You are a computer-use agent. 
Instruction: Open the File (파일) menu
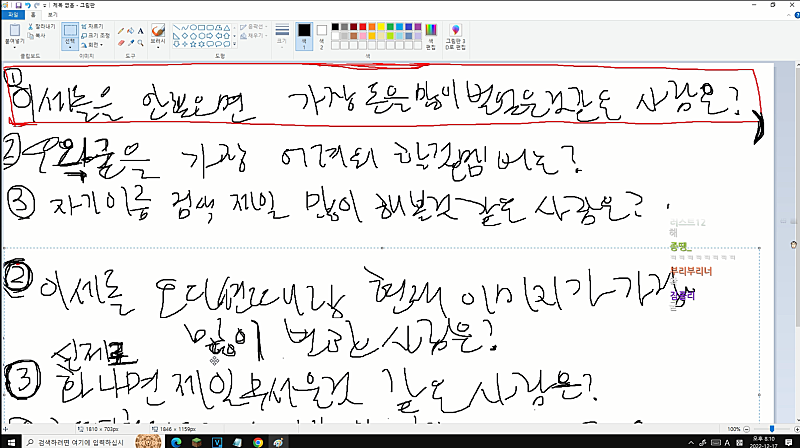(13, 15)
